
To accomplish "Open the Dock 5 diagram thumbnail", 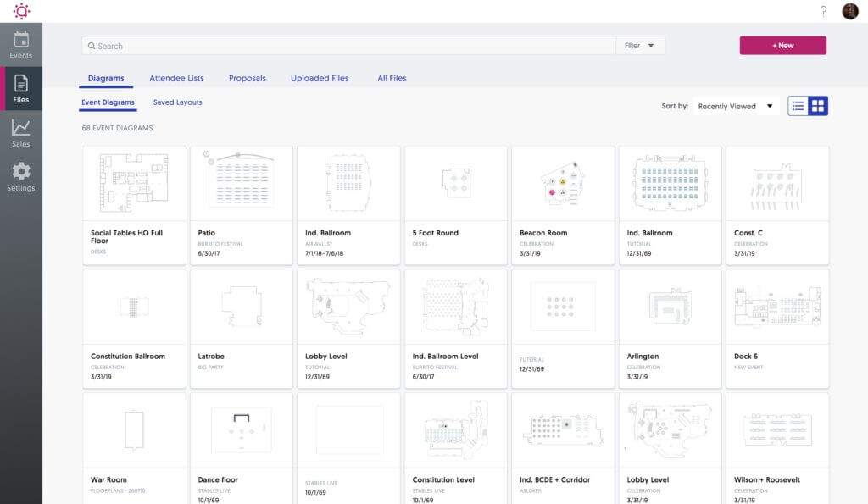I will [x=777, y=307].
